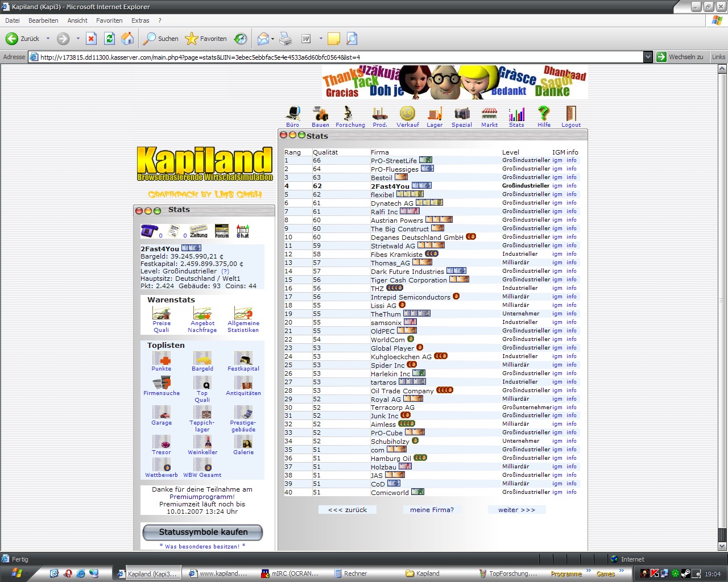Open the Weinkeller toplist icon
Image resolution: width=728 pixels, height=582 pixels.
202,442
